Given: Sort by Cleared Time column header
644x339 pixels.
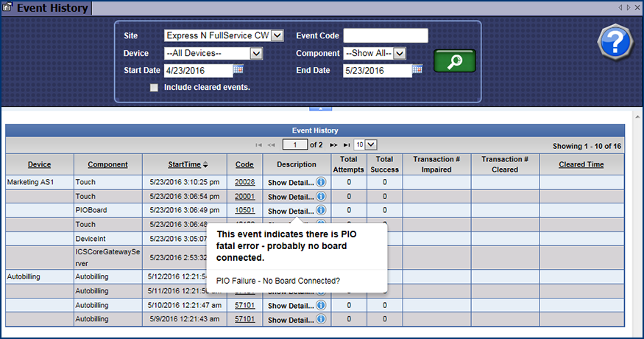Looking at the screenshot, I should (581, 164).
